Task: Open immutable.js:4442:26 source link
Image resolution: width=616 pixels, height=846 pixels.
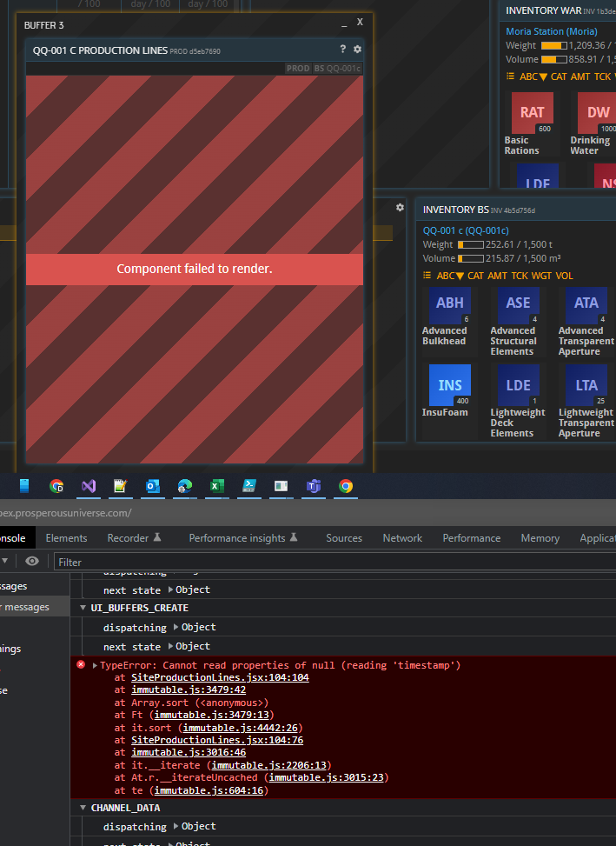Action: (x=241, y=728)
